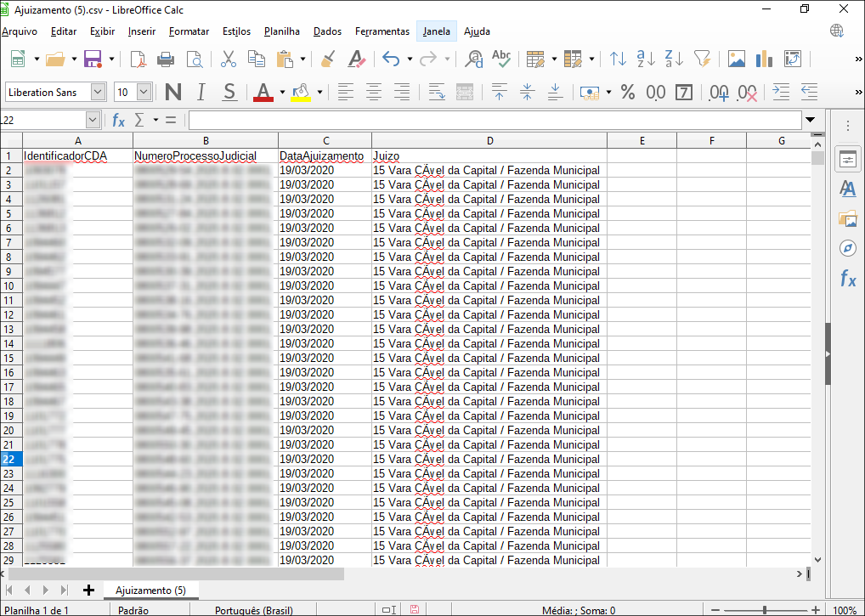Click the AutoFilter funnel icon
This screenshot has width=865, height=616.
702,59
